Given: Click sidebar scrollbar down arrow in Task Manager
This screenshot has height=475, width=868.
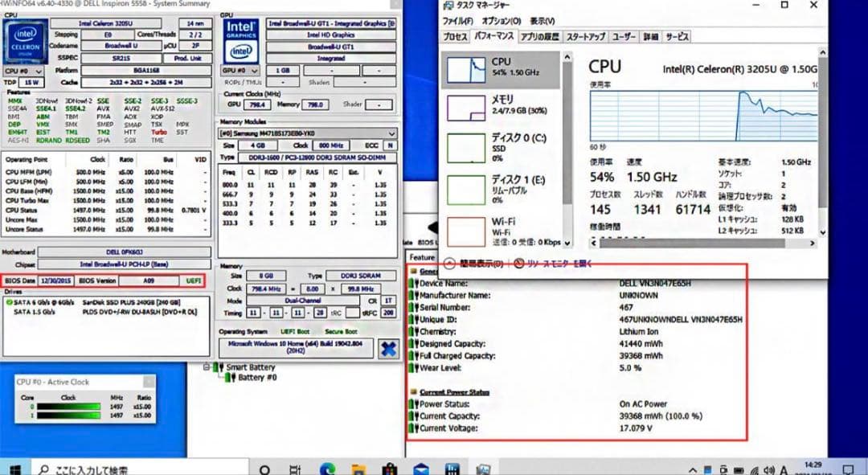Looking at the screenshot, I should click(x=567, y=243).
